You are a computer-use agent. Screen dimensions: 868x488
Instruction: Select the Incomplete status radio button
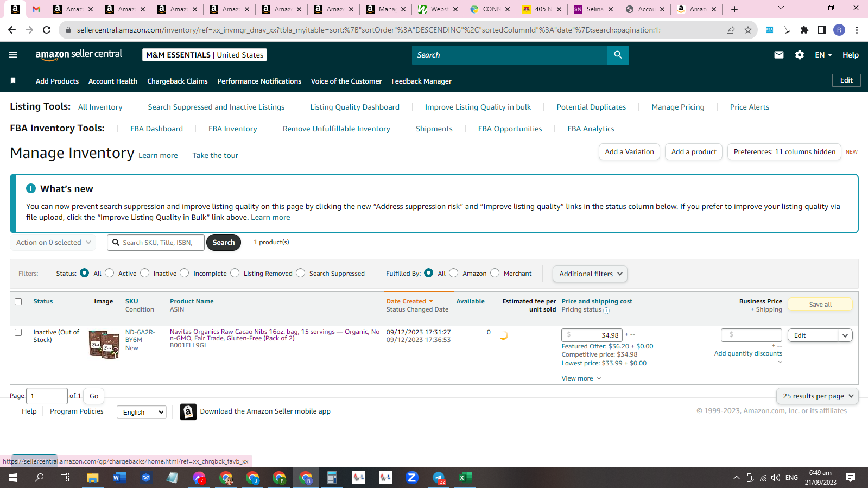coord(184,273)
